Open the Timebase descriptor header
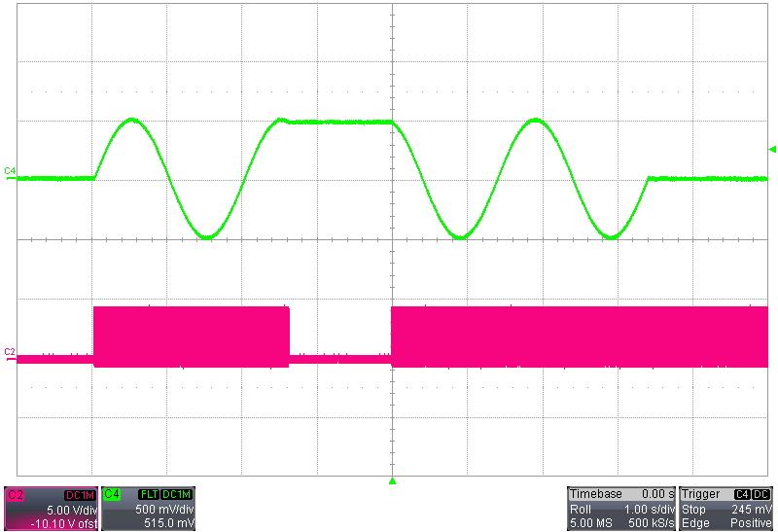 (x=593, y=494)
